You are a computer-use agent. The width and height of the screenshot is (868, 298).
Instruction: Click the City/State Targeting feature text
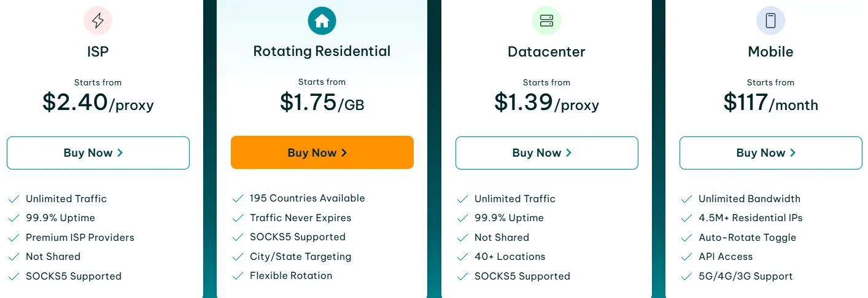coord(300,257)
